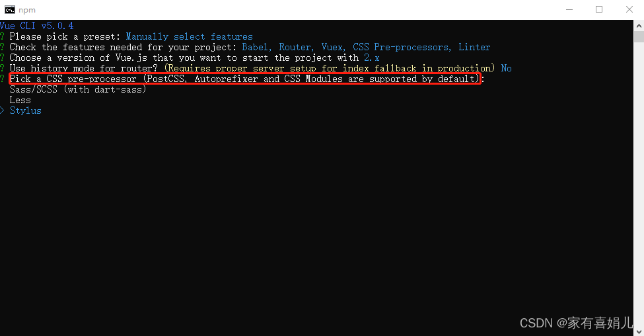Image resolution: width=644 pixels, height=336 pixels.
Task: Click the 2.x Vue version answer
Action: (x=371, y=58)
